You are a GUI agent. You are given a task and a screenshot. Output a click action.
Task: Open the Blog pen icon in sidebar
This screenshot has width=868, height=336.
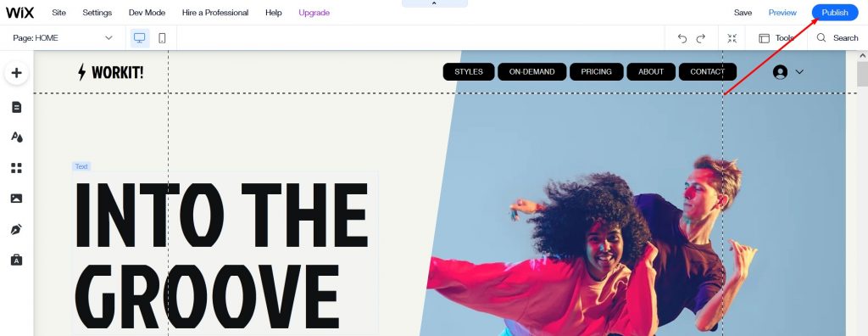pyautogui.click(x=17, y=230)
